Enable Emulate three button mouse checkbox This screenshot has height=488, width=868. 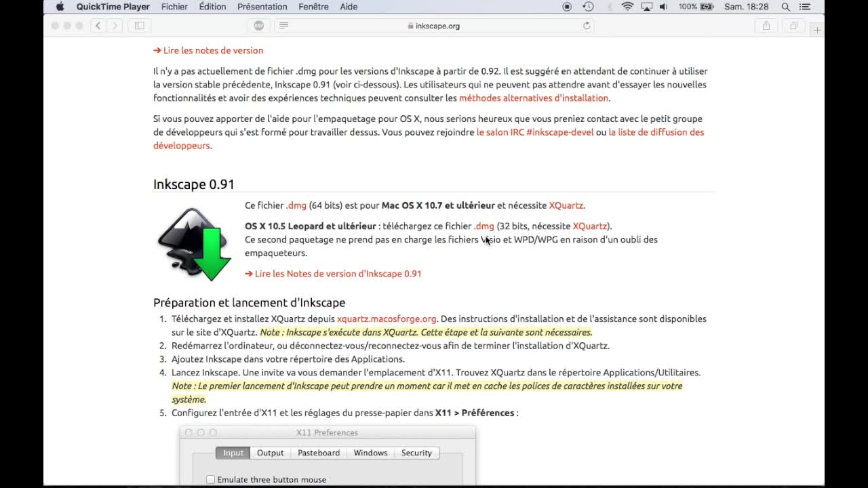point(211,480)
